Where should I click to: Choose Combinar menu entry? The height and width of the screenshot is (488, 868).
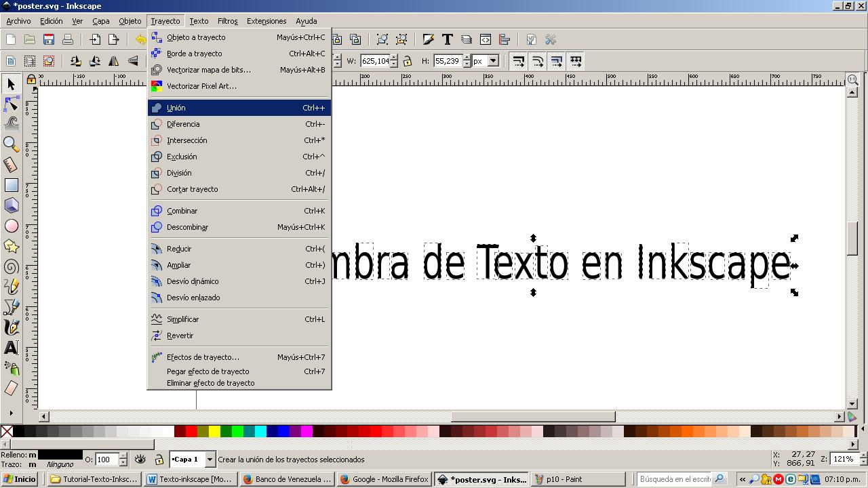(239, 211)
